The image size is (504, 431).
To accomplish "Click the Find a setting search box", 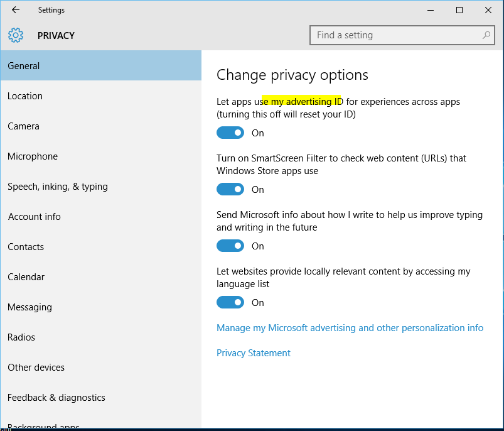I will point(395,35).
